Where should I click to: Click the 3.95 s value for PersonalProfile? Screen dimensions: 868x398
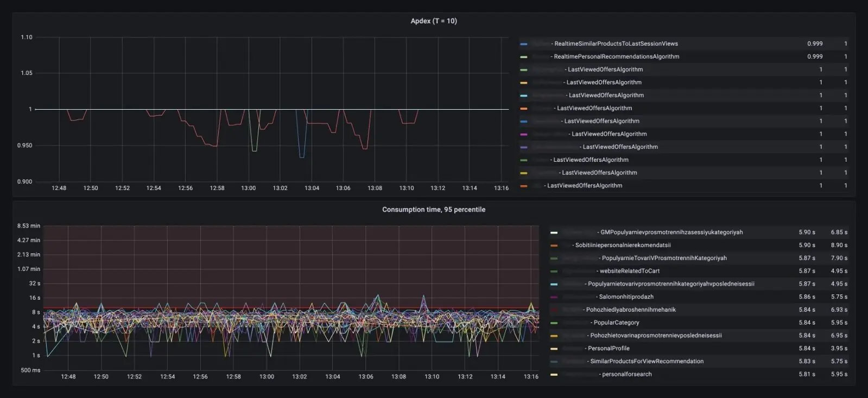pos(839,349)
